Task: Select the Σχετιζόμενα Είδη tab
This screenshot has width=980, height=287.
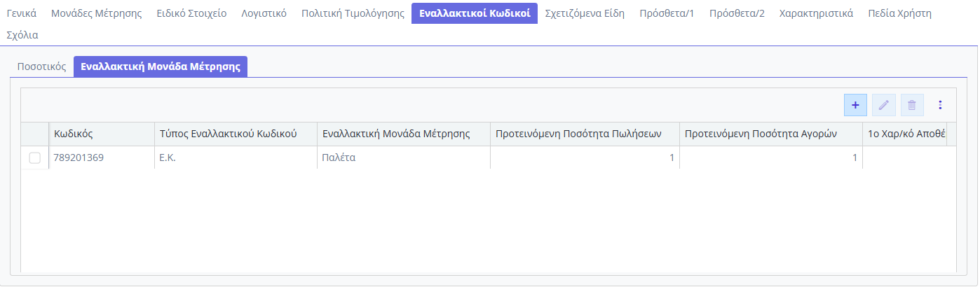Action: 585,13
